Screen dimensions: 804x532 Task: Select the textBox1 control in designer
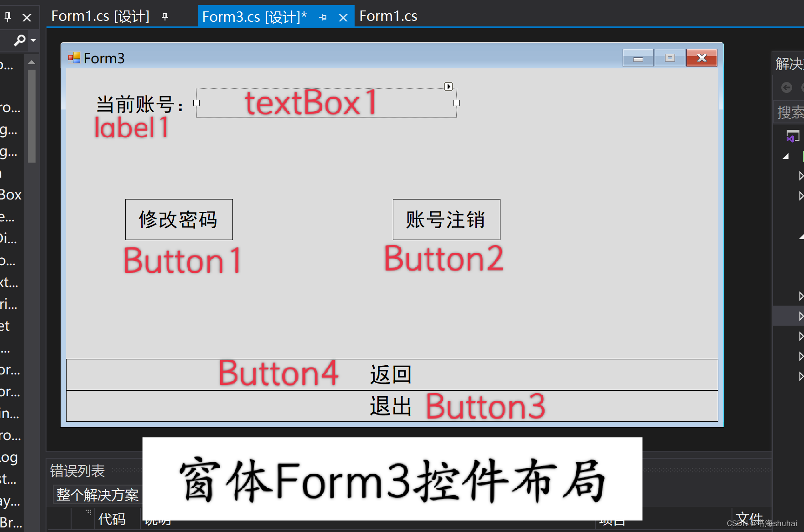pos(326,103)
